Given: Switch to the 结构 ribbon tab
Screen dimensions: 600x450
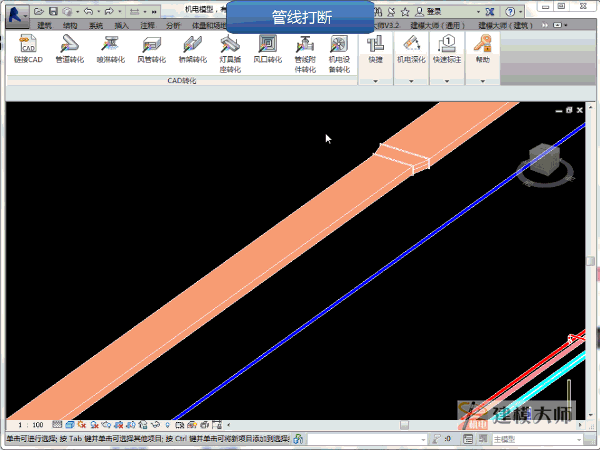Looking at the screenshot, I should pyautogui.click(x=70, y=26).
